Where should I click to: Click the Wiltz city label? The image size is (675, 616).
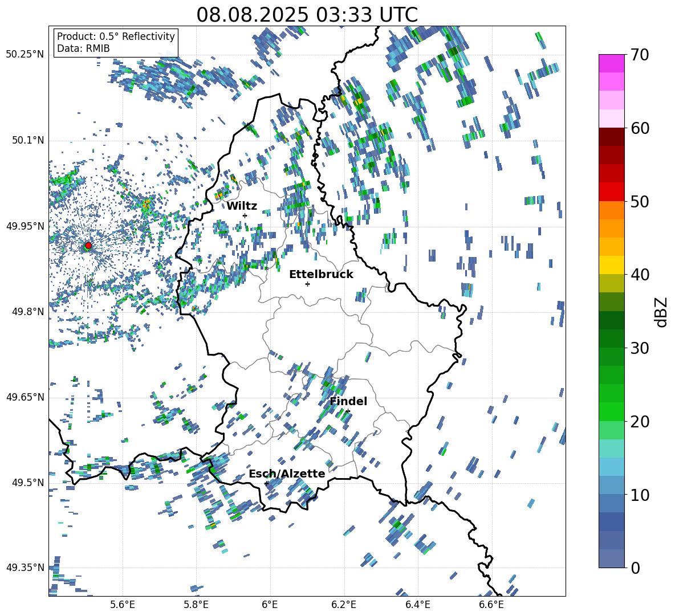(242, 206)
